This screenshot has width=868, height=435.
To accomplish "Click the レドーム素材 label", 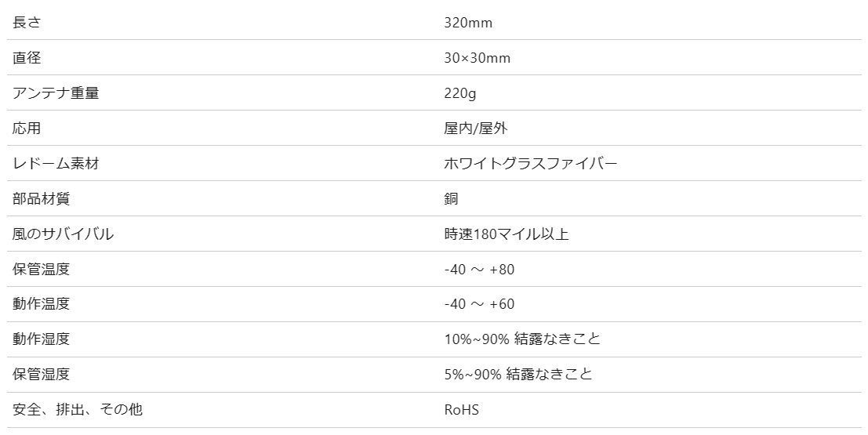I will [x=56, y=163].
